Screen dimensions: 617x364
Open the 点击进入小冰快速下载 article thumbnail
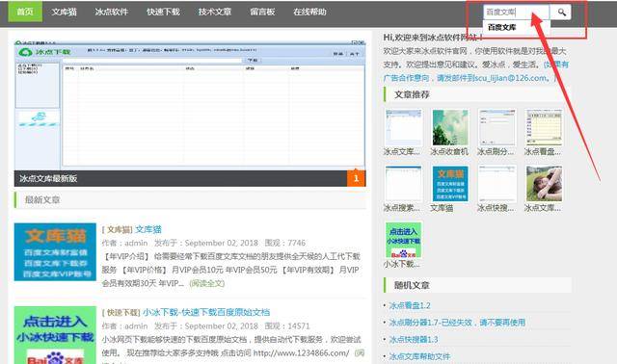click(55, 335)
